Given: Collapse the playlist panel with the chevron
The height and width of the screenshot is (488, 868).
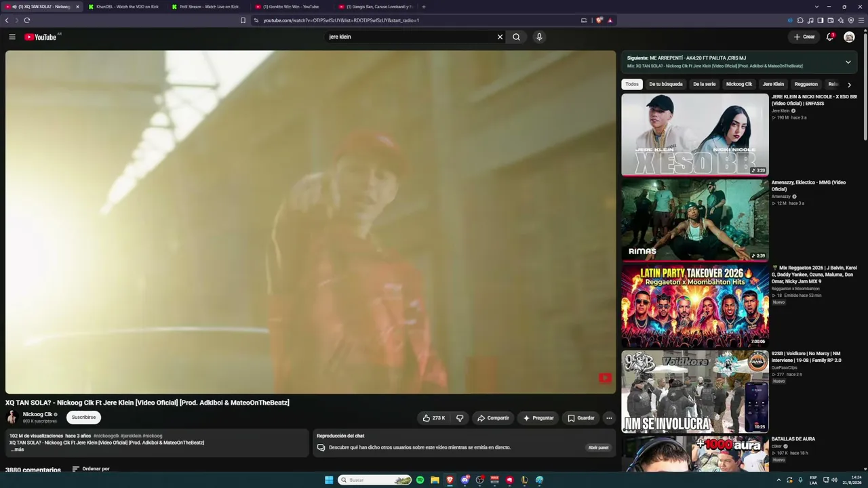Looking at the screenshot, I should pyautogui.click(x=848, y=62).
